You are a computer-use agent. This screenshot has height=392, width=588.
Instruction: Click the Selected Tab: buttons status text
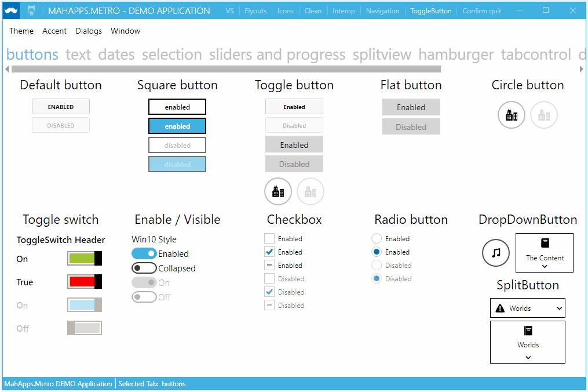coord(152,384)
